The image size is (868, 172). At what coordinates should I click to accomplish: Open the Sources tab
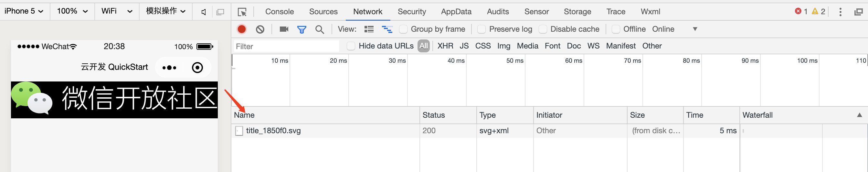(x=323, y=12)
